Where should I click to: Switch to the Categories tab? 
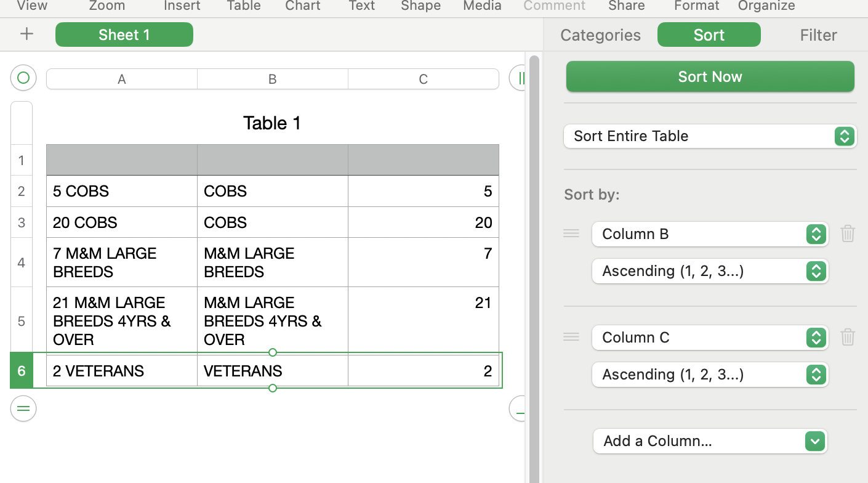point(600,35)
